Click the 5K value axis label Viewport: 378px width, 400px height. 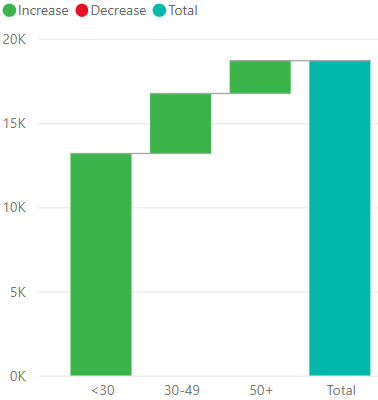pos(18,292)
